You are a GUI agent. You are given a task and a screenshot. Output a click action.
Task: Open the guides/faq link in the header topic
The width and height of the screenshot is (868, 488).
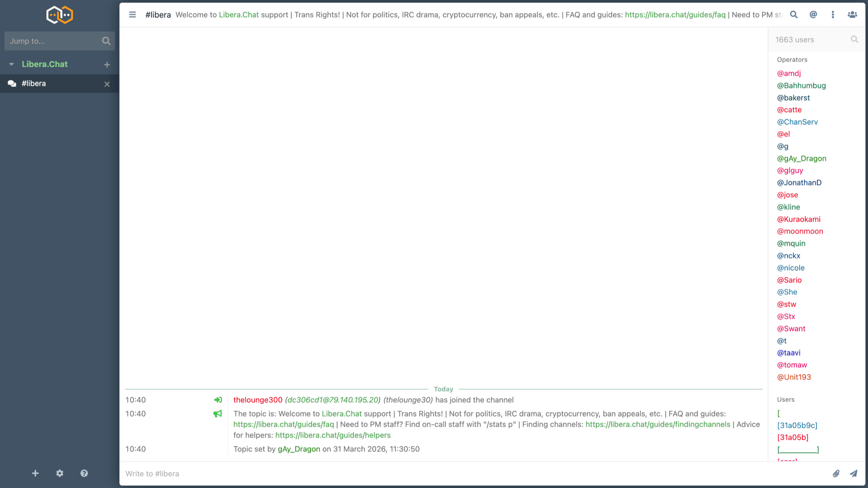(675, 14)
